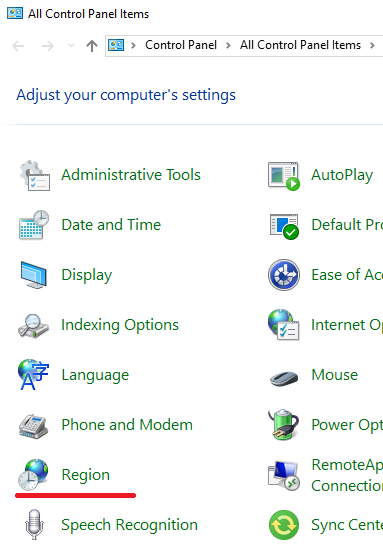Open the Sync Center link

[x=347, y=525]
